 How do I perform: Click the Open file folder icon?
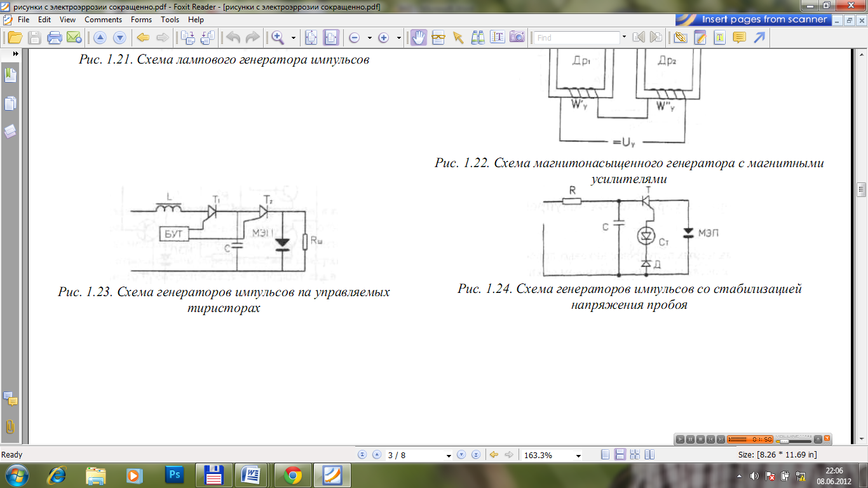click(x=14, y=37)
